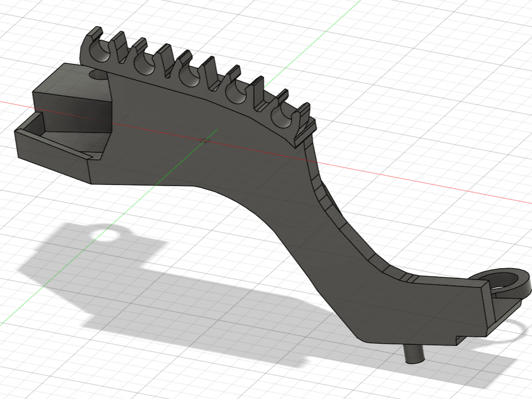Click the origin point at the axis intersection
The width and height of the screenshot is (532, 399).
pyautogui.click(x=204, y=140)
